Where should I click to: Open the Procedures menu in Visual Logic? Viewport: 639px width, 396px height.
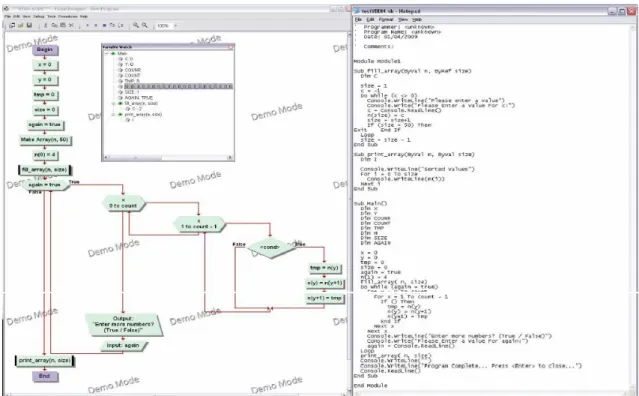pyautogui.click(x=68, y=16)
